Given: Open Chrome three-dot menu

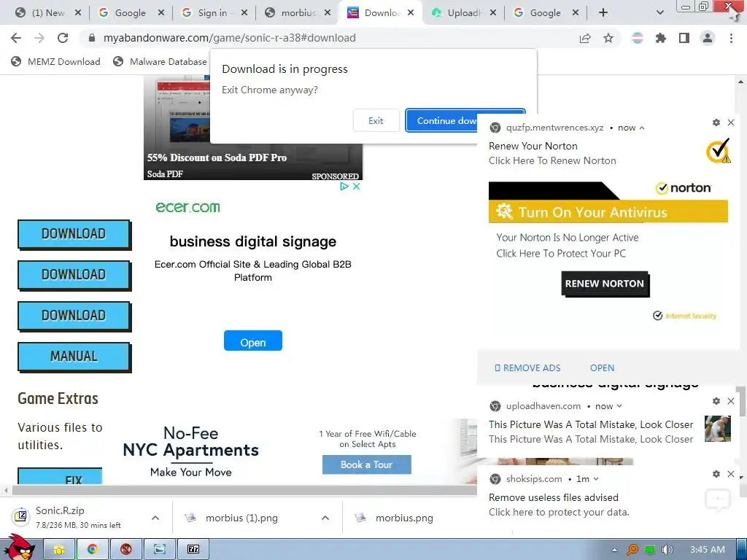Looking at the screenshot, I should point(731,38).
